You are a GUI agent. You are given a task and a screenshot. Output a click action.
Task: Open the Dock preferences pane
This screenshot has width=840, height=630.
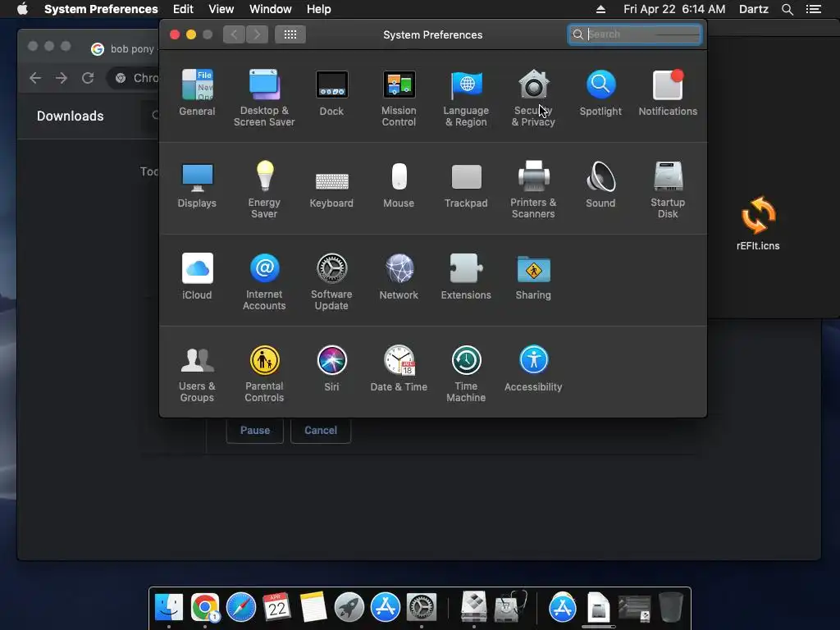pyautogui.click(x=331, y=94)
